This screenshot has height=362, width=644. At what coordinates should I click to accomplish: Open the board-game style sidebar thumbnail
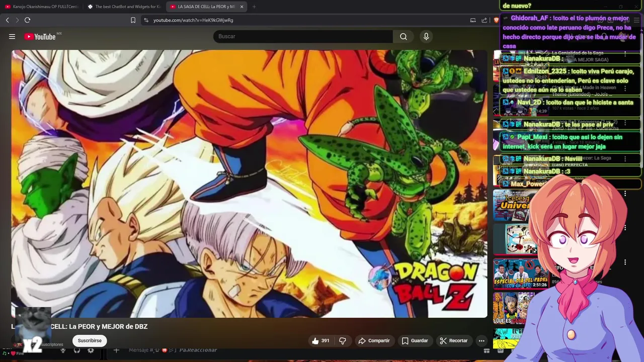click(516, 239)
